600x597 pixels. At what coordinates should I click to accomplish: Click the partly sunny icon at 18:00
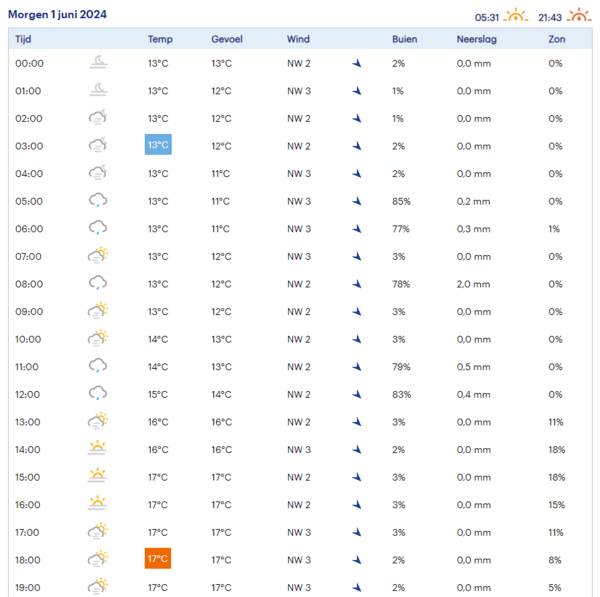(x=98, y=559)
